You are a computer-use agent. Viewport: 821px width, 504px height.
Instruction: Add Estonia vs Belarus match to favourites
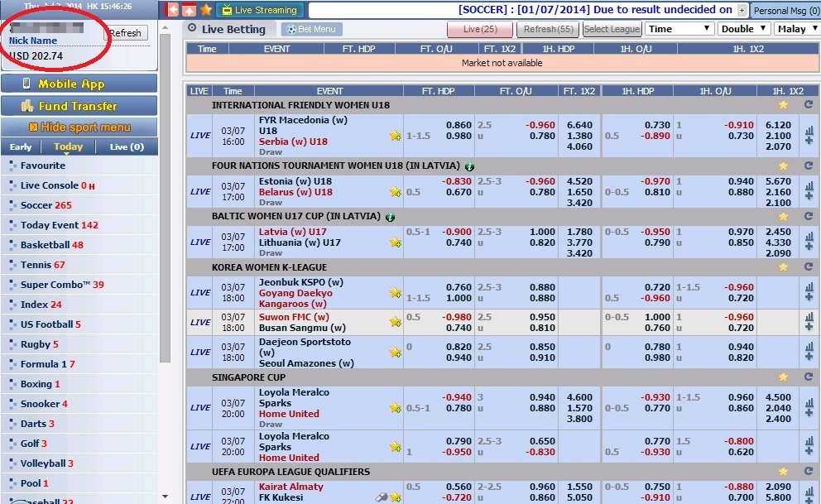396,192
